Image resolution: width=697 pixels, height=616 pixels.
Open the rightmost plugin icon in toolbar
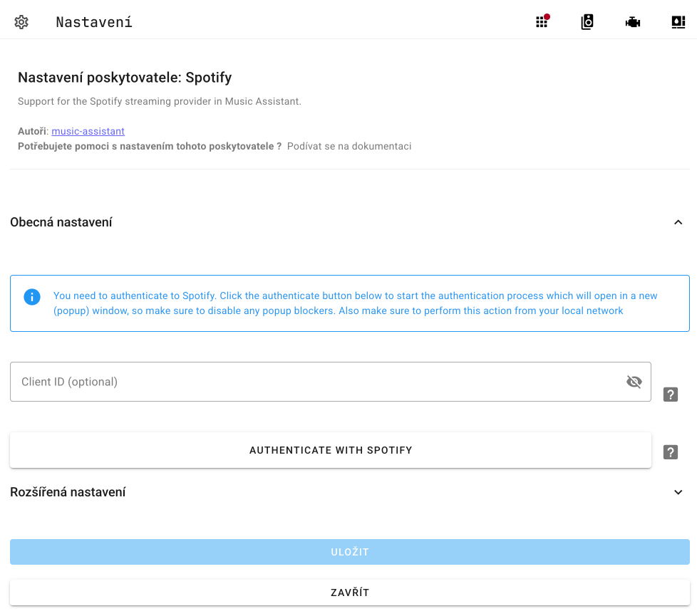(x=678, y=21)
